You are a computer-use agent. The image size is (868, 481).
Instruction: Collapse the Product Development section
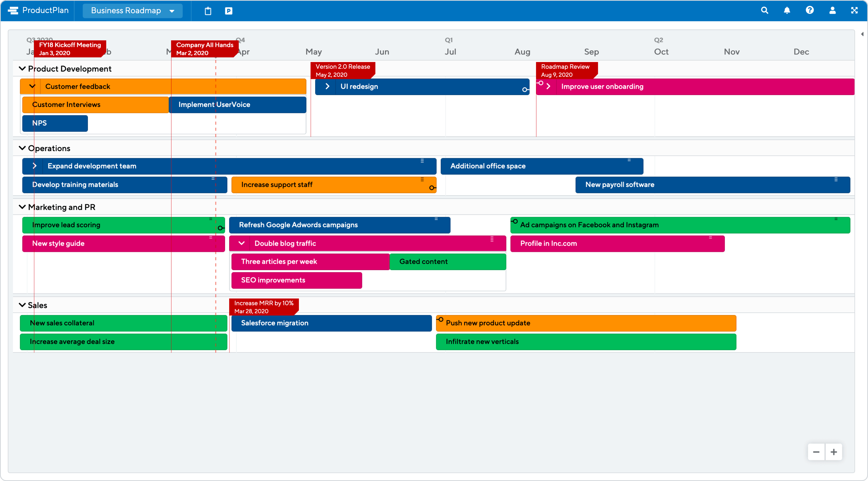(22, 69)
